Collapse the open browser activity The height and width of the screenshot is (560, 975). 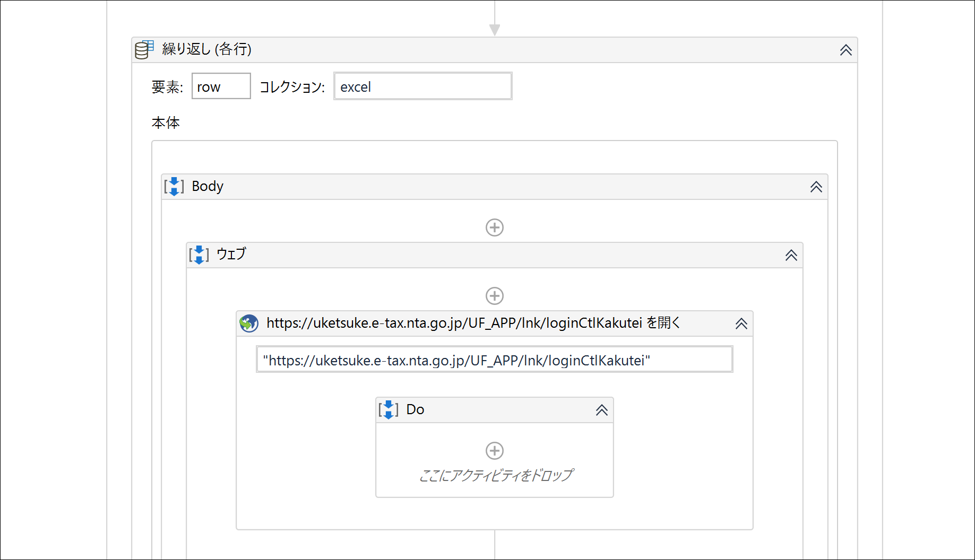(741, 323)
